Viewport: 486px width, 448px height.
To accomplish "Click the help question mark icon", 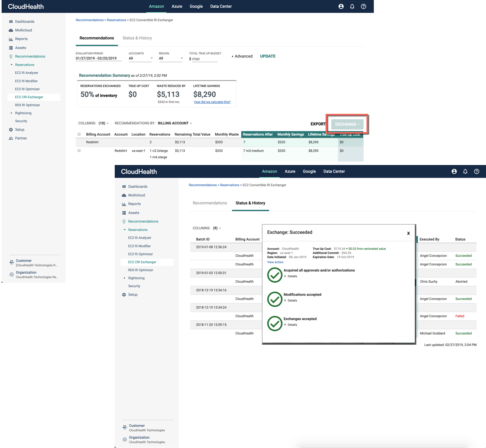I will coord(363,6).
